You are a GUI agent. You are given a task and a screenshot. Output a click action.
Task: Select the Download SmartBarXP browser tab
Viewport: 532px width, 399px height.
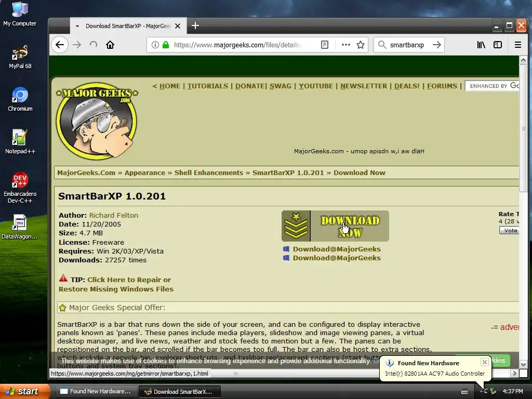pyautogui.click(x=128, y=26)
